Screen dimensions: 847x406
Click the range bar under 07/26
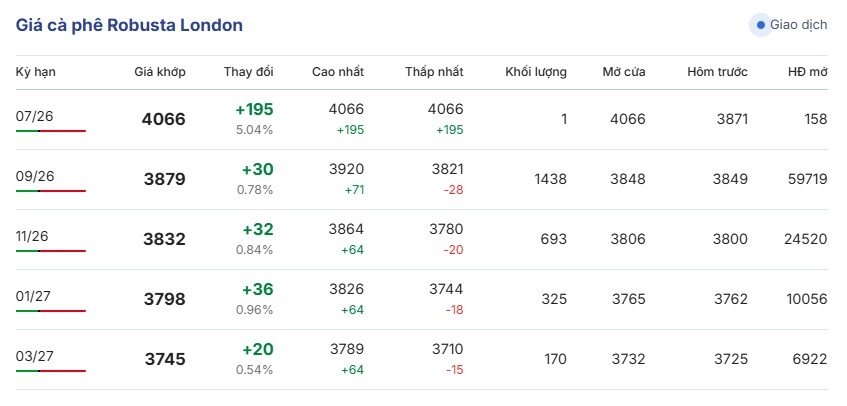click(x=51, y=131)
